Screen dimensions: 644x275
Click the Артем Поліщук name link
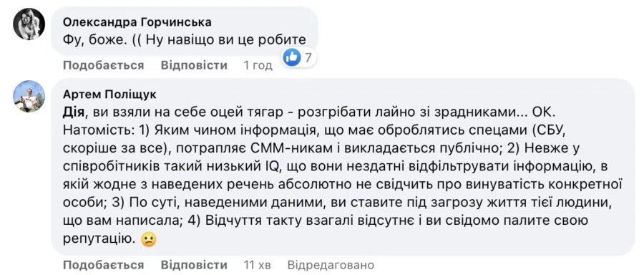pyautogui.click(x=109, y=95)
